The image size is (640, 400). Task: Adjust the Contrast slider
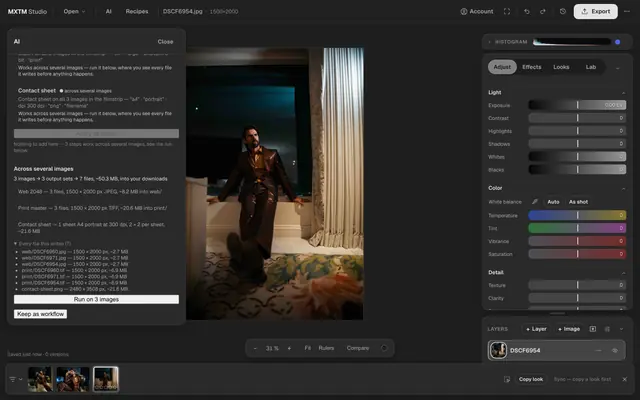(x=577, y=118)
